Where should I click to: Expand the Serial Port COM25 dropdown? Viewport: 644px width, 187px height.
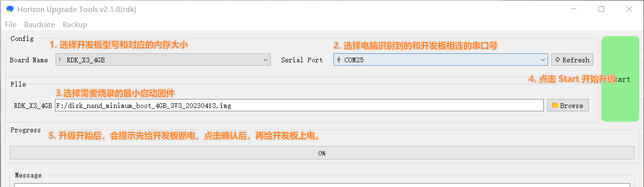point(440,60)
